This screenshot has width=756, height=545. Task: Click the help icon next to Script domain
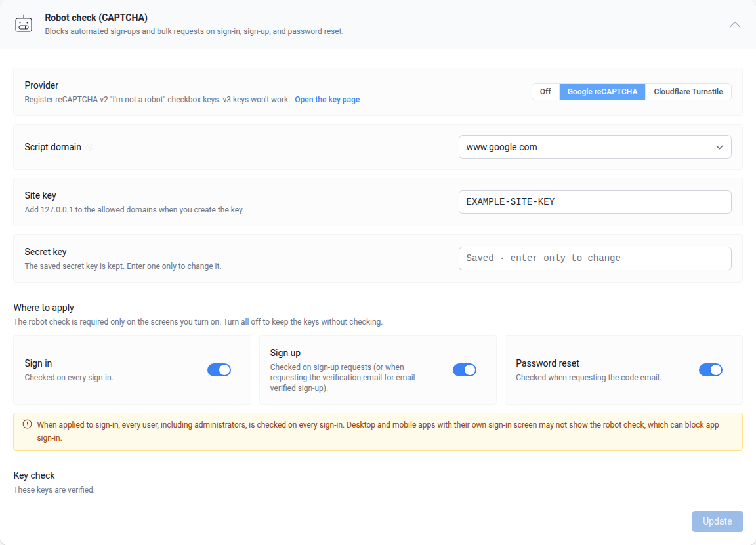pyautogui.click(x=90, y=148)
